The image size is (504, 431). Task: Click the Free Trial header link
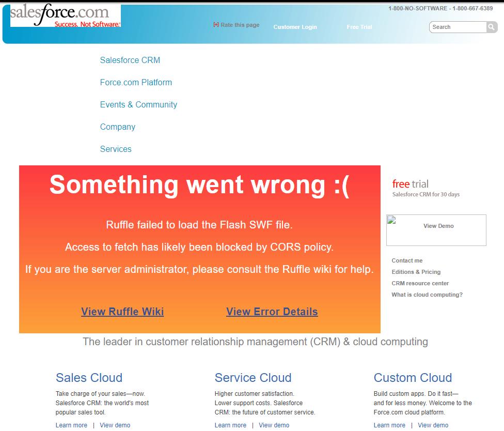tap(359, 27)
